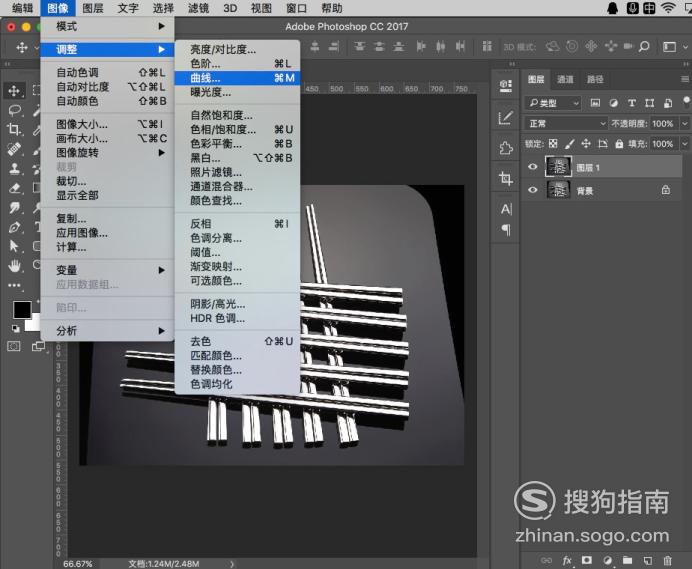Screen dimensions: 692x569
Task: Choose 曲线... from adjustments submenu
Action: (237, 78)
